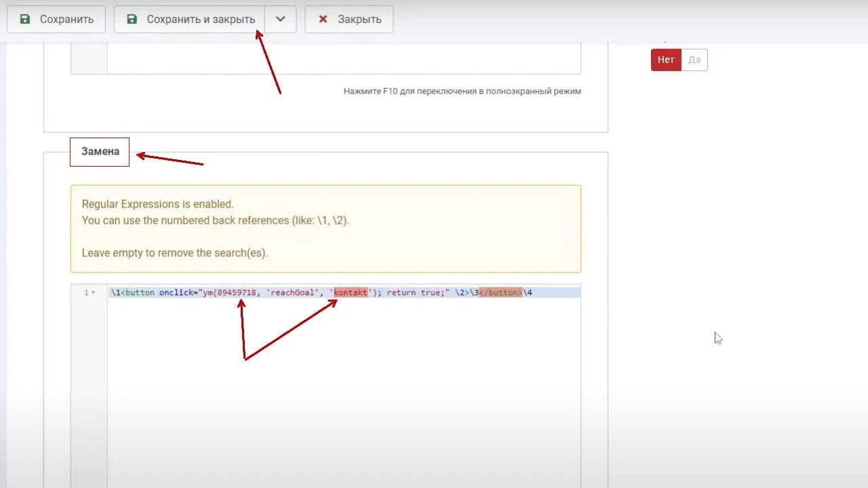Click the Сохранить button
Image resolution: width=868 pixels, height=488 pixels.
click(x=56, y=20)
